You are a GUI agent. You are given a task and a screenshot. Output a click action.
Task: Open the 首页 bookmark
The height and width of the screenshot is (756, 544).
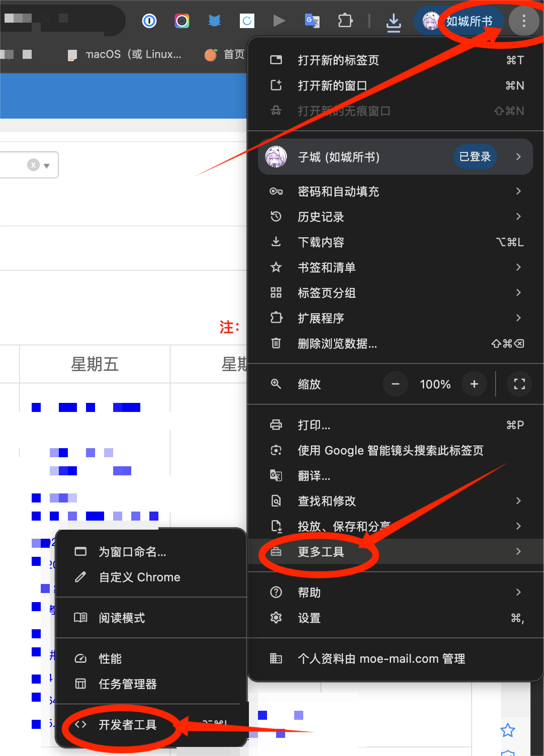225,55
